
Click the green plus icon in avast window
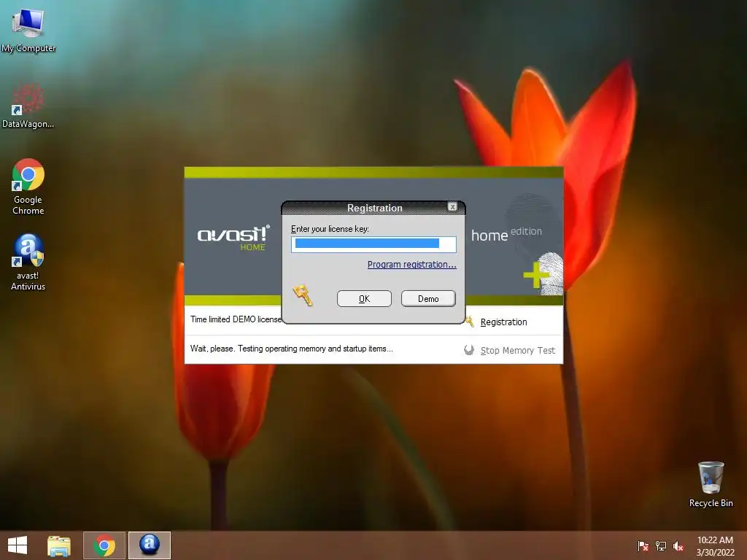pos(536,275)
